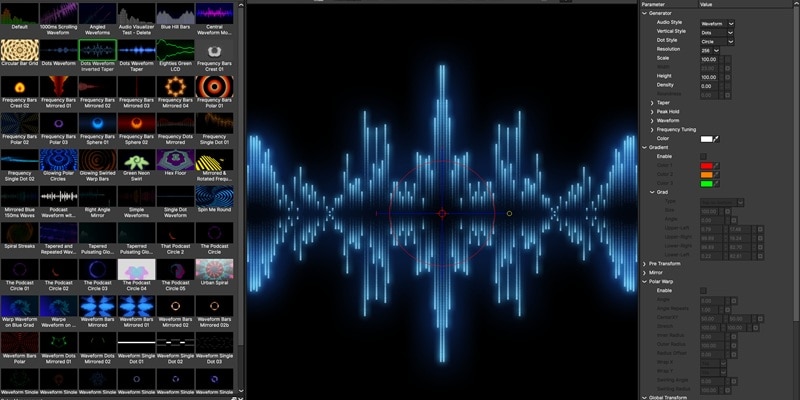The image size is (800, 400).
Task: Select the Hex Floor preset
Action: click(x=176, y=160)
